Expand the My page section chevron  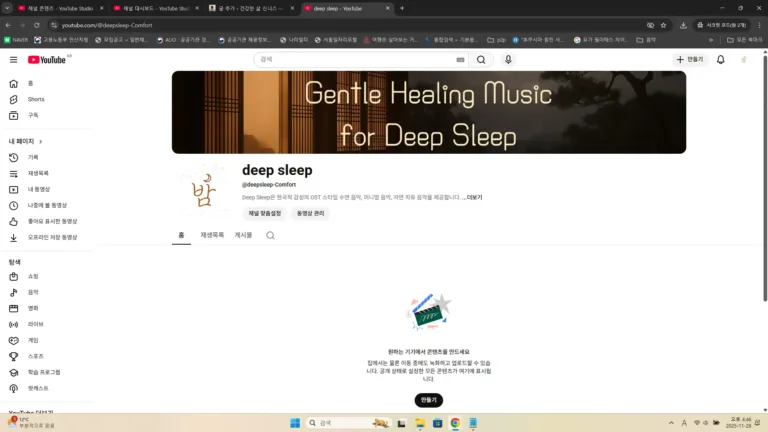pos(41,142)
